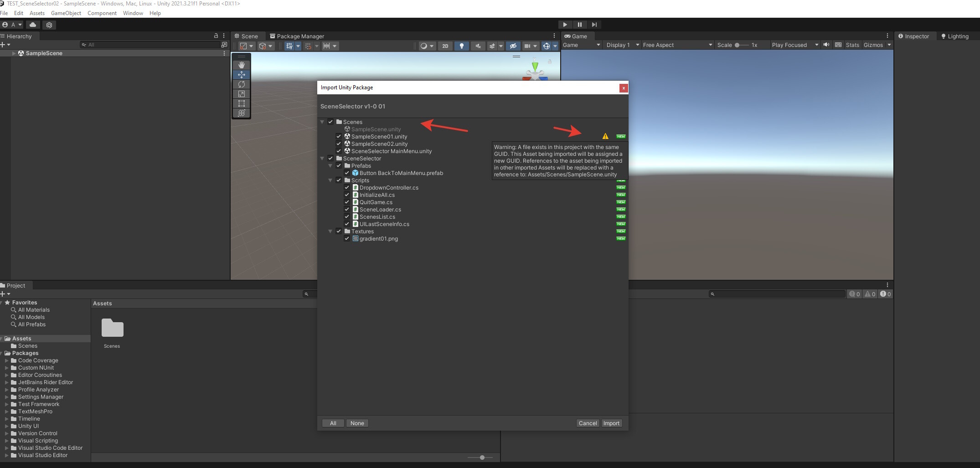This screenshot has height=468, width=980.
Task: Toggle scene lighting bulb icon
Action: pyautogui.click(x=462, y=46)
